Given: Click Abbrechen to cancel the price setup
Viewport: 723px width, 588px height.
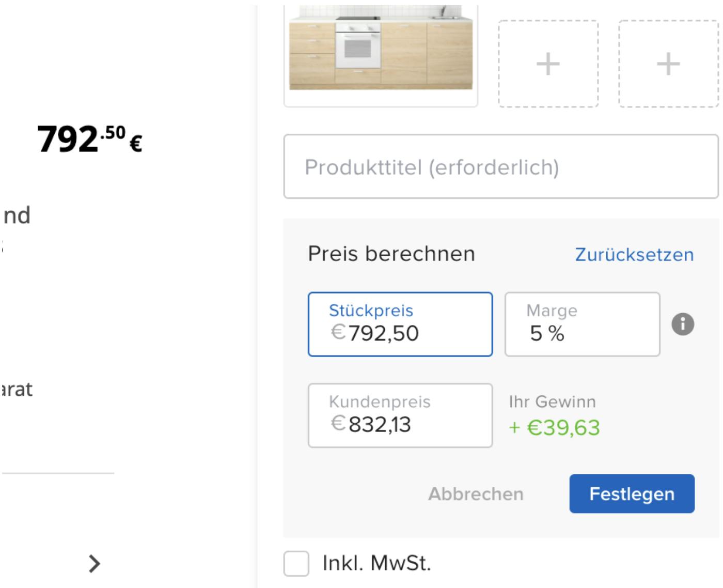Looking at the screenshot, I should tap(475, 493).
